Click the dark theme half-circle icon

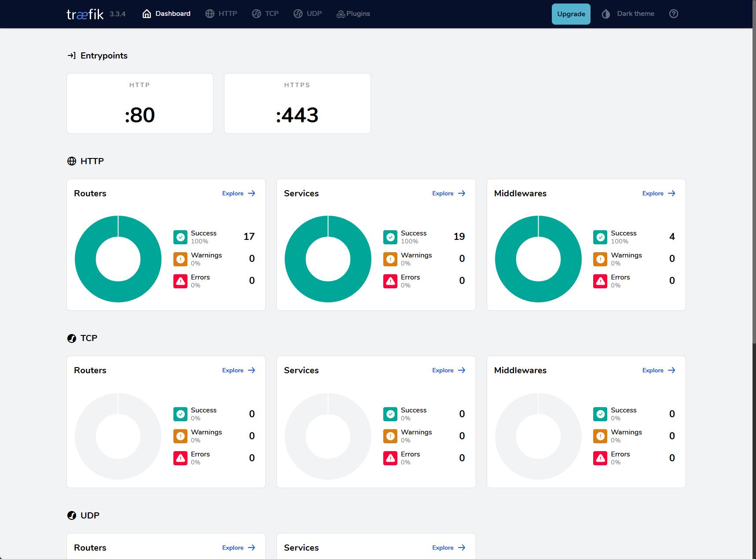pyautogui.click(x=606, y=14)
